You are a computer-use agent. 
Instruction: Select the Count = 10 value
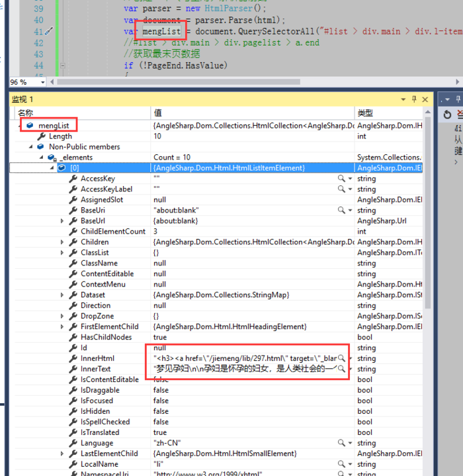[x=172, y=158]
